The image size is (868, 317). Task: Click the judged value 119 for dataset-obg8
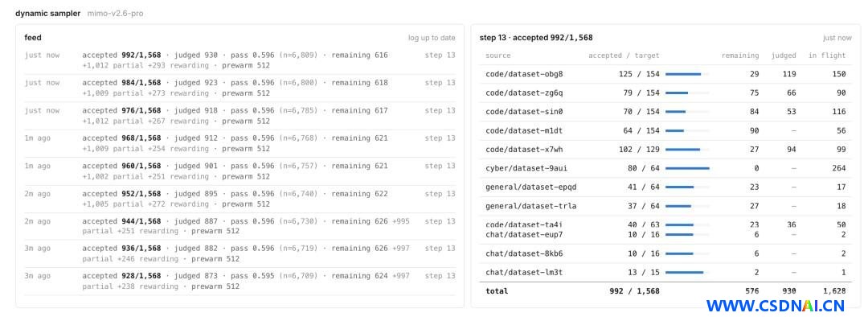(x=789, y=74)
